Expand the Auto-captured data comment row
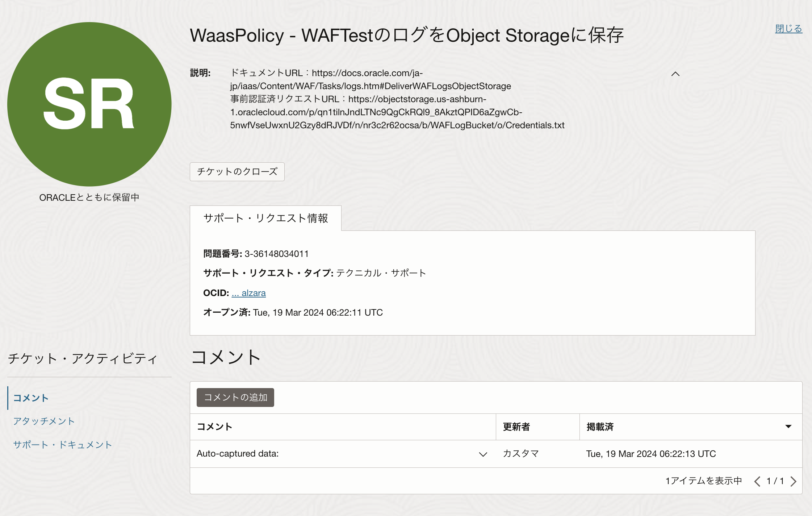The image size is (812, 516). pyautogui.click(x=483, y=454)
